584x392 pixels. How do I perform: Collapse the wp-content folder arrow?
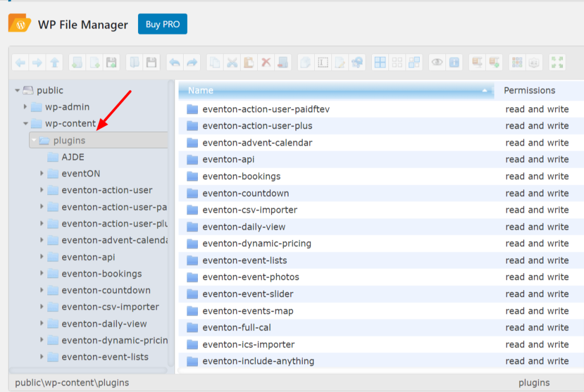25,124
